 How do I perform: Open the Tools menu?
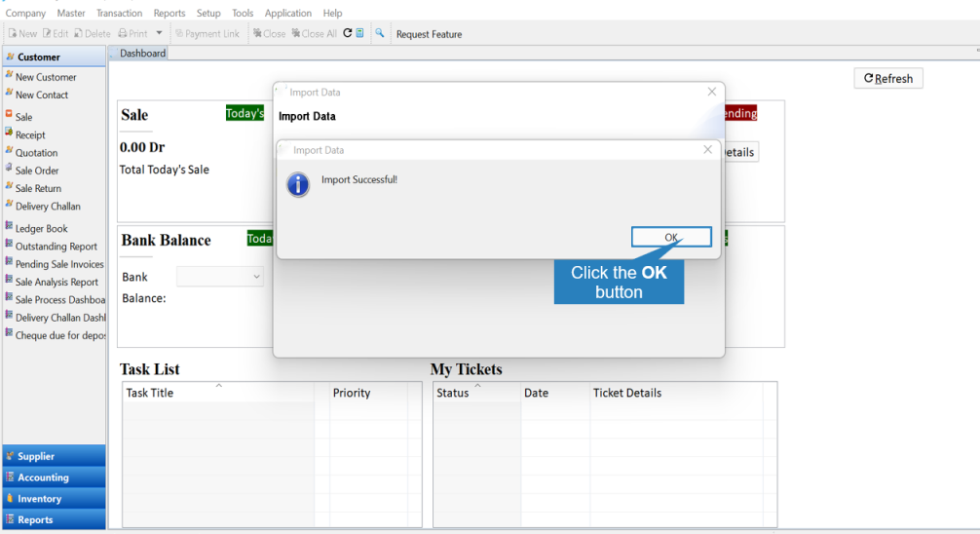click(243, 13)
